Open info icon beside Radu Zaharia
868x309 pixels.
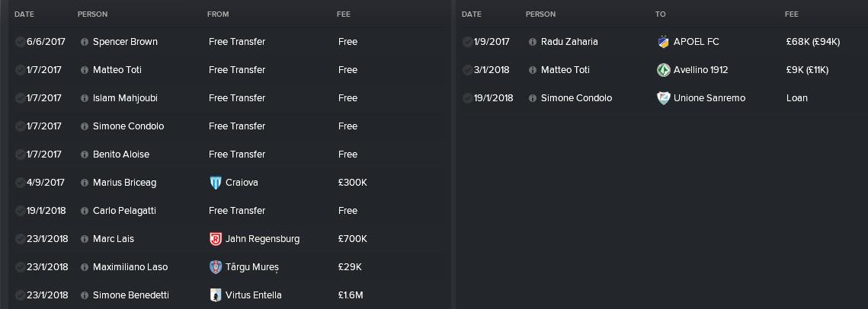click(x=533, y=41)
